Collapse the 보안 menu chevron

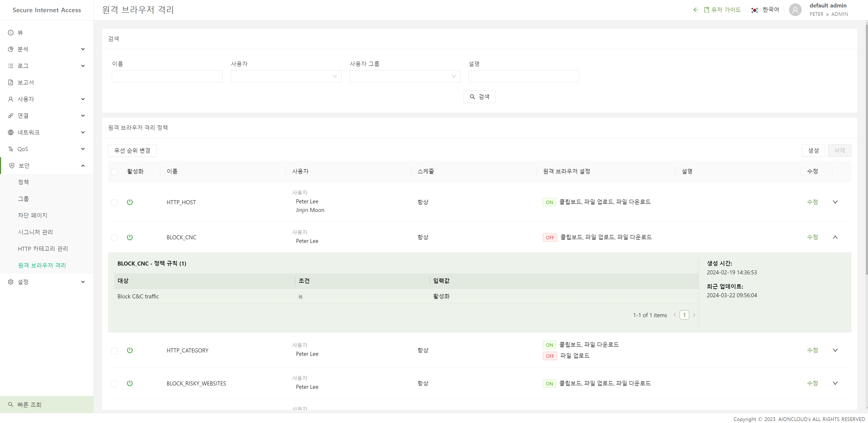pyautogui.click(x=83, y=166)
